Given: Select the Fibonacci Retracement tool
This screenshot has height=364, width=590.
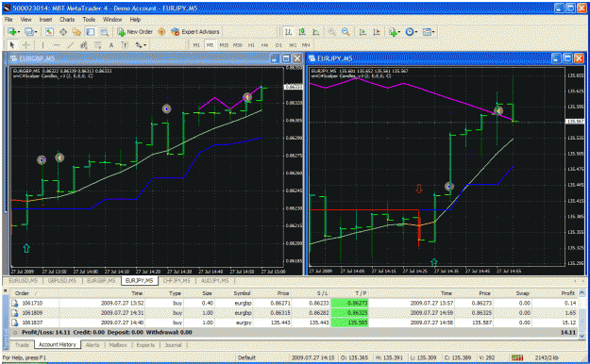Looking at the screenshot, I should click(97, 45).
